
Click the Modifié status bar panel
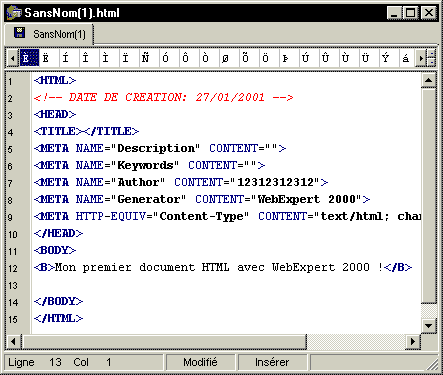200,362
